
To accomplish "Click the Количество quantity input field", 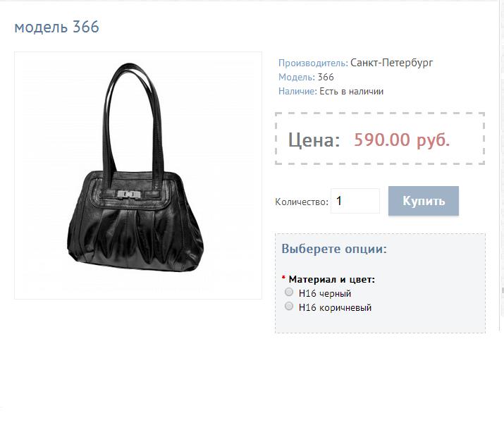I will (355, 201).
